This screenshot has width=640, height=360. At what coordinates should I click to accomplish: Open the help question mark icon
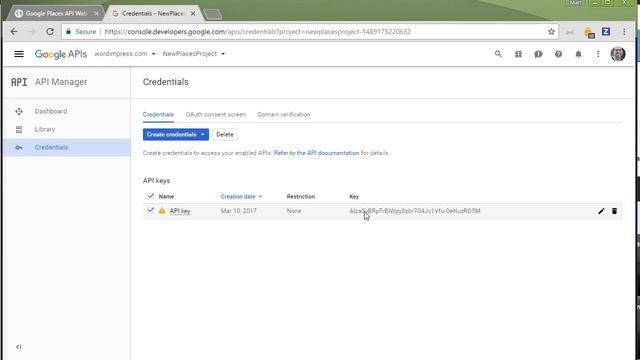click(x=558, y=54)
